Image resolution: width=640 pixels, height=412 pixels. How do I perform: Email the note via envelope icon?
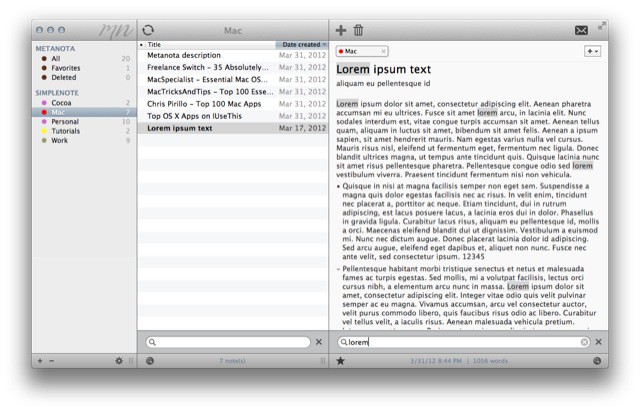(581, 30)
